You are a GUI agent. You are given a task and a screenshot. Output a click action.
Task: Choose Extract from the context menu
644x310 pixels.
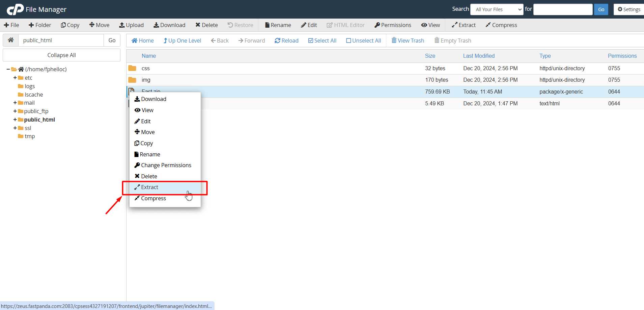click(149, 187)
